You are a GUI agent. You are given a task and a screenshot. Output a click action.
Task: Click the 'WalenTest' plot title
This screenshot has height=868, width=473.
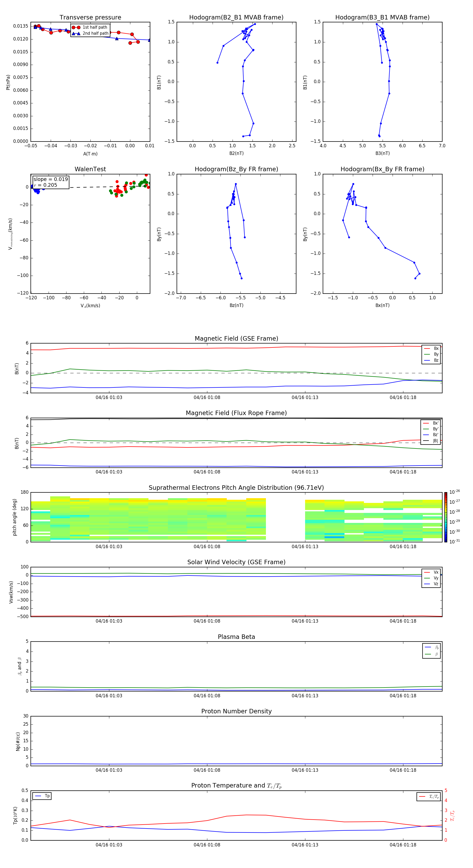point(90,169)
